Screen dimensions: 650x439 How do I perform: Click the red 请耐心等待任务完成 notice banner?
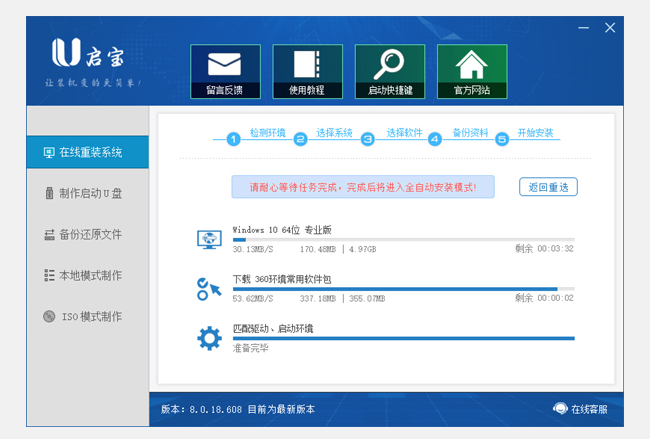[363, 187]
